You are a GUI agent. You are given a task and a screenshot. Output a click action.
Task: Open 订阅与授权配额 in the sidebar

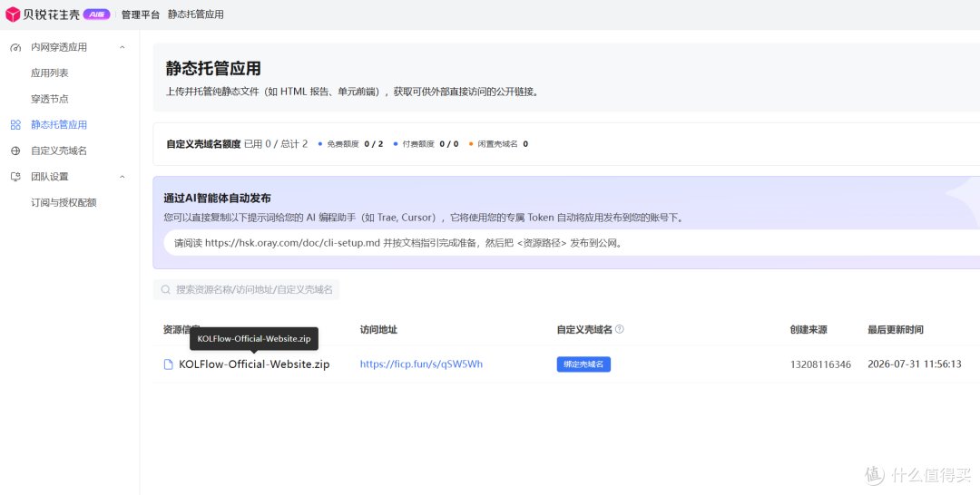(64, 203)
